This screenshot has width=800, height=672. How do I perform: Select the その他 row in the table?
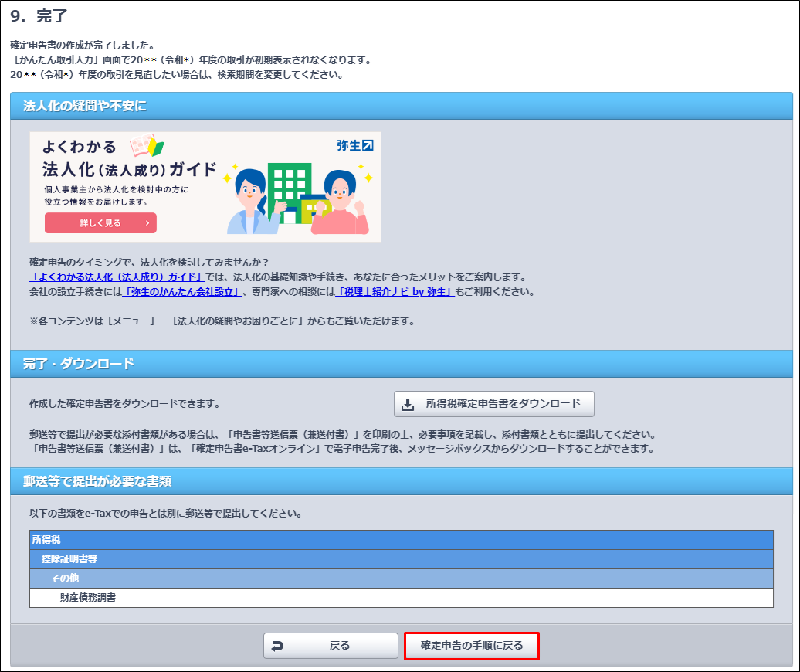click(401, 578)
